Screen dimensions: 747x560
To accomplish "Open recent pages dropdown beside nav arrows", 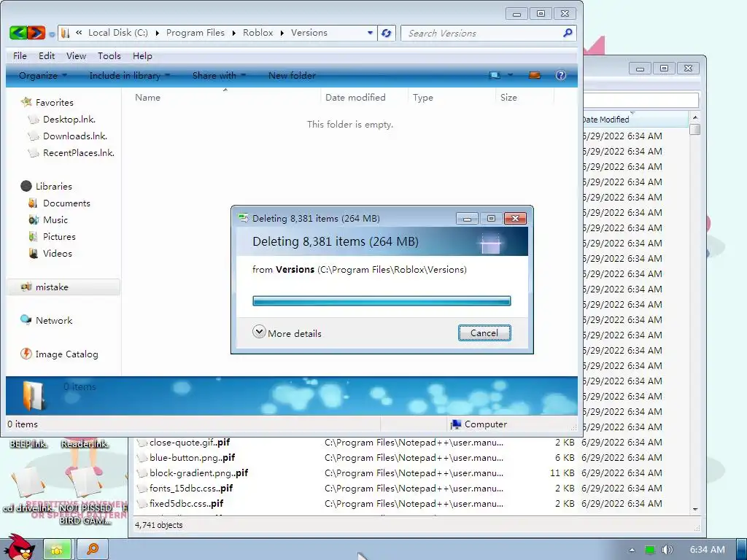I will pyautogui.click(x=52, y=34).
